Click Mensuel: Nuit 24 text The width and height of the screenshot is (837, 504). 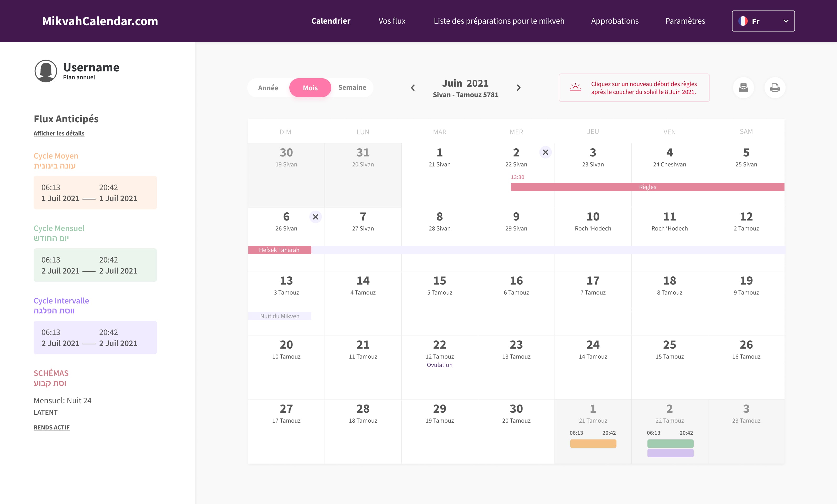point(62,400)
